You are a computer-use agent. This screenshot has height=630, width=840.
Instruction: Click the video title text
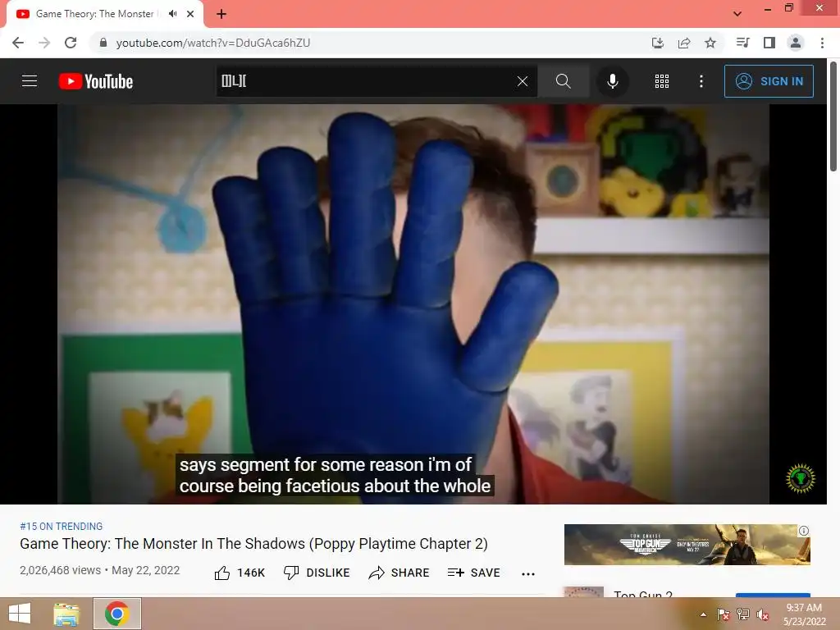pyautogui.click(x=254, y=544)
